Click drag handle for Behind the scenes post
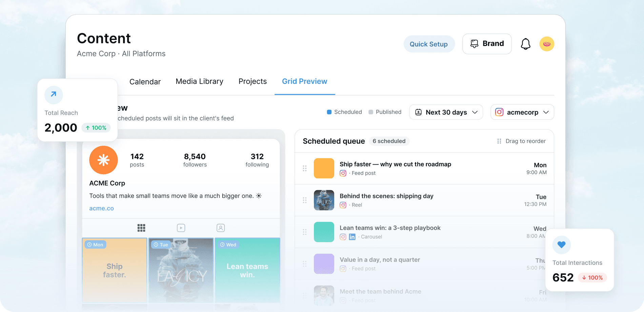Viewport: 644px width, 312px height. [305, 200]
